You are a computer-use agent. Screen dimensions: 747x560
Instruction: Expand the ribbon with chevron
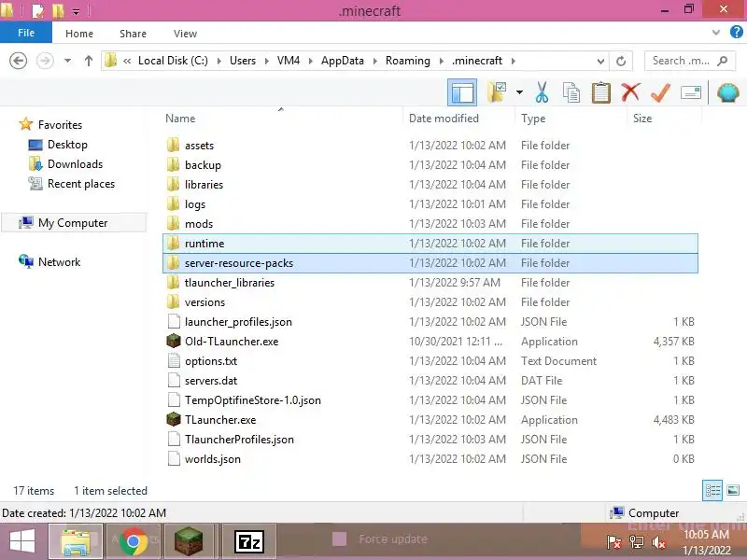(715, 33)
